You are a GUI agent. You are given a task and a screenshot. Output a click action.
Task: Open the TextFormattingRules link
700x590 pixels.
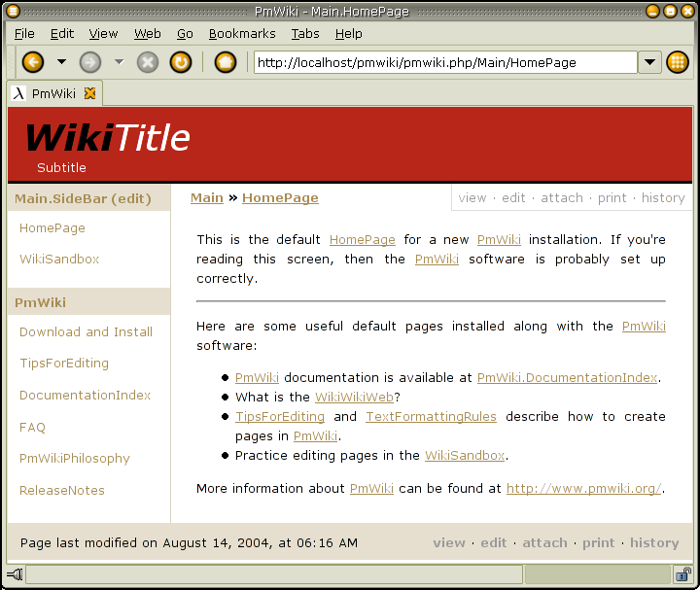432,416
